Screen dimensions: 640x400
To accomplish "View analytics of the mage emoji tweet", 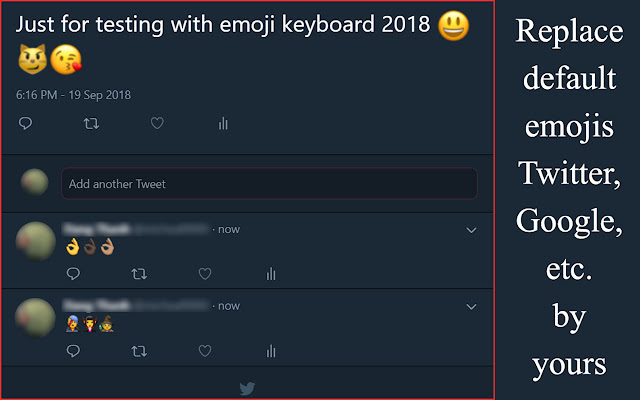I will click(x=271, y=351).
